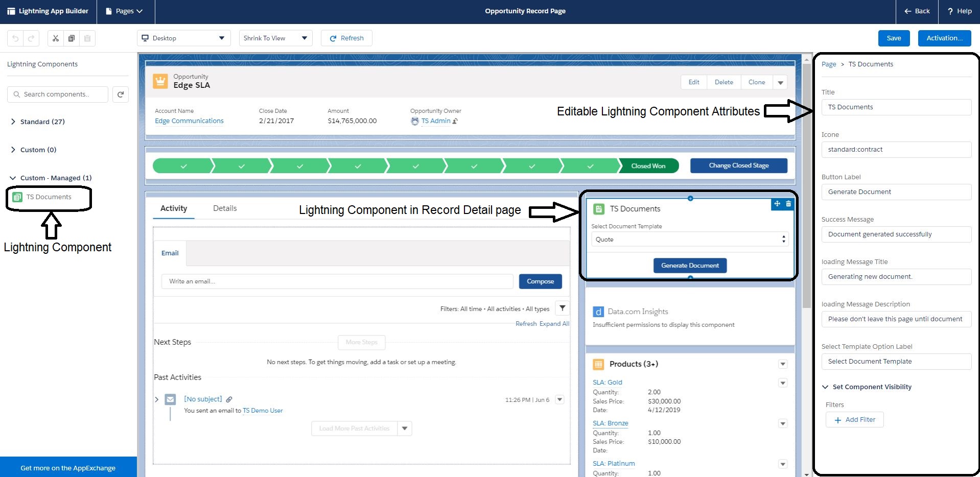Viewport: 980px width, 477px height.
Task: Switch to the Details tab
Action: coord(225,208)
